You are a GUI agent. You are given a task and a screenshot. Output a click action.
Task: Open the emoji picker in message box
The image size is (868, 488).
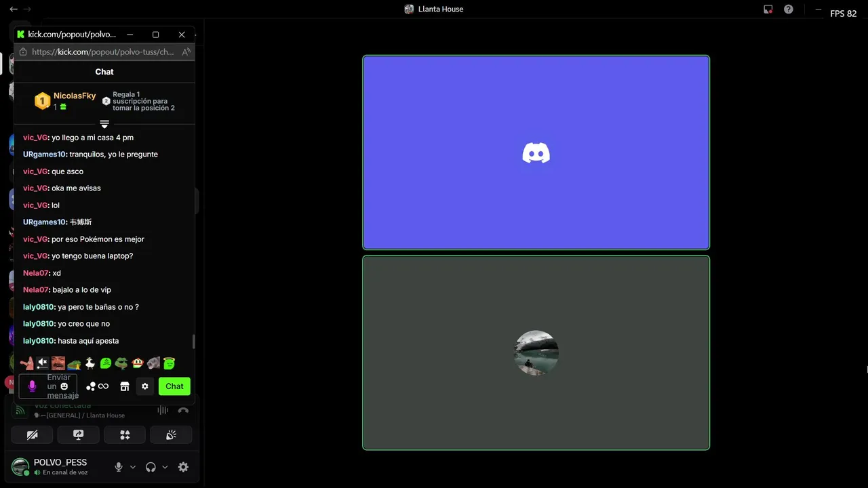[64, 386]
